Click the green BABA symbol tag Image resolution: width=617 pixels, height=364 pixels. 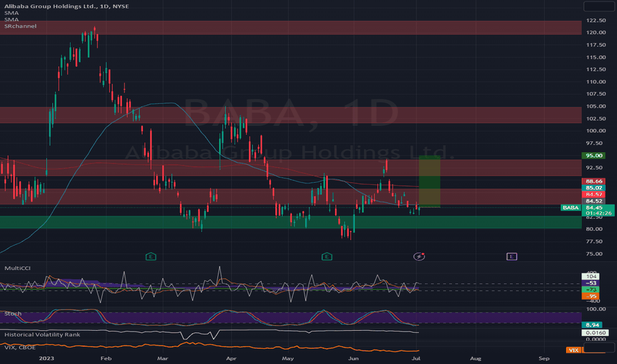pyautogui.click(x=571, y=207)
